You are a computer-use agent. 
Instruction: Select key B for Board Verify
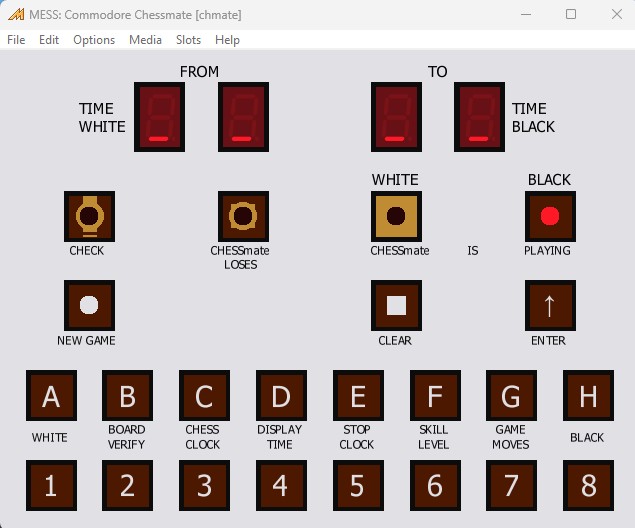[x=128, y=395]
